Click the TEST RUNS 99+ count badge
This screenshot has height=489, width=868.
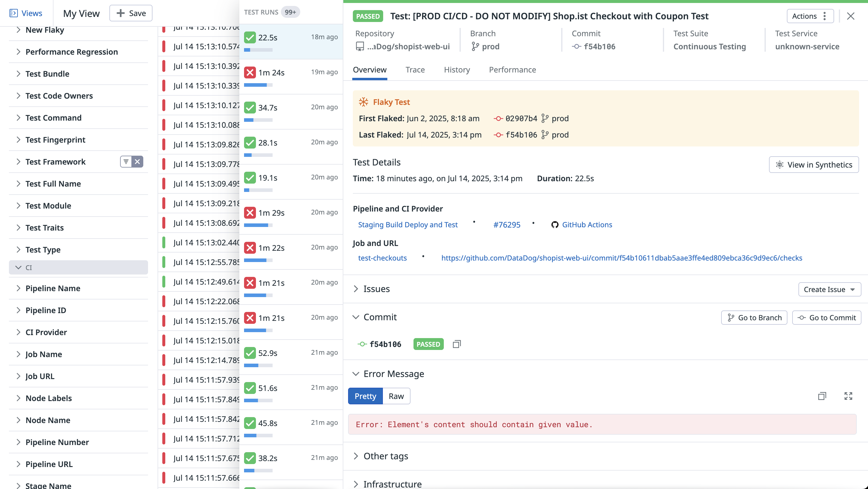[x=290, y=12]
